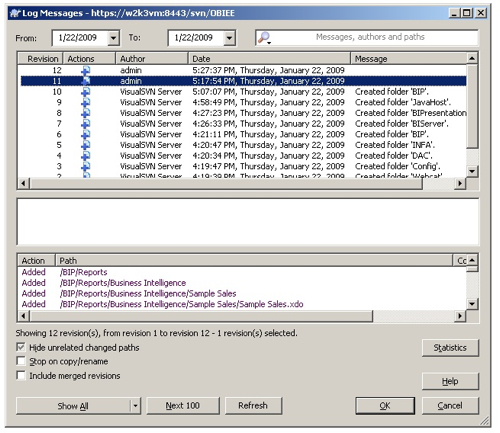Select row Created folder 'INFA'
500x433 pixels.
coord(243,145)
